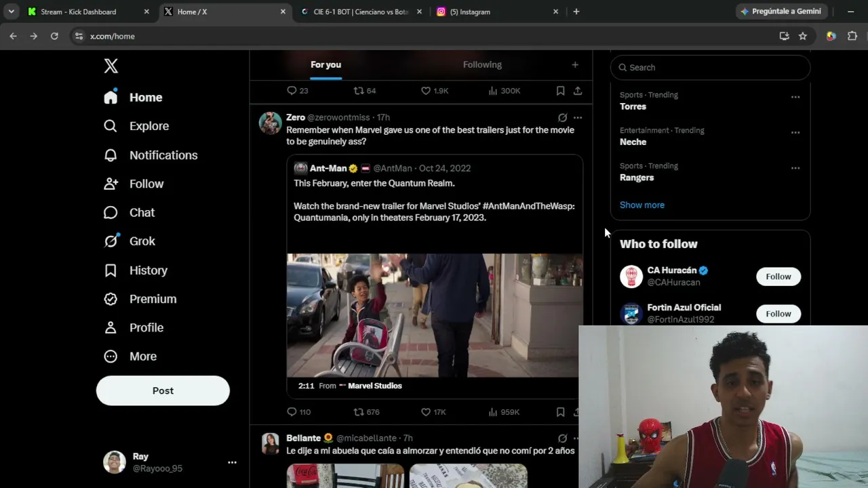Repost the post showing 64 reposts

click(365, 91)
